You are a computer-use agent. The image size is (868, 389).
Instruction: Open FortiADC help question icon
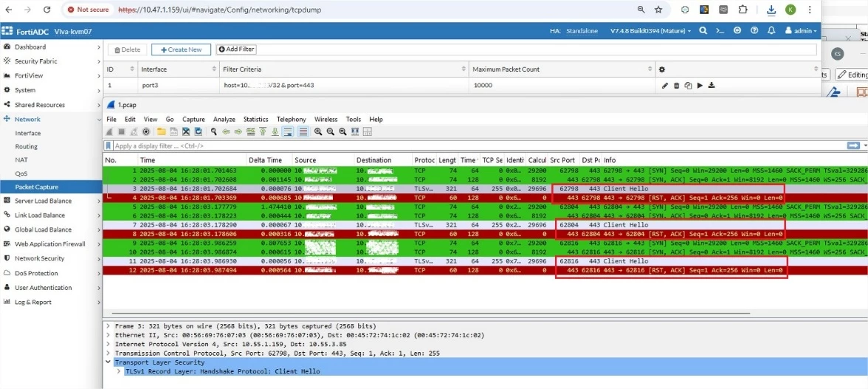pos(754,31)
